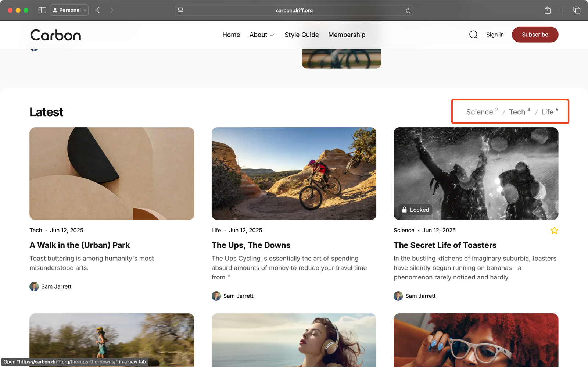
Task: Click the red Subscribe button
Action: tap(535, 35)
